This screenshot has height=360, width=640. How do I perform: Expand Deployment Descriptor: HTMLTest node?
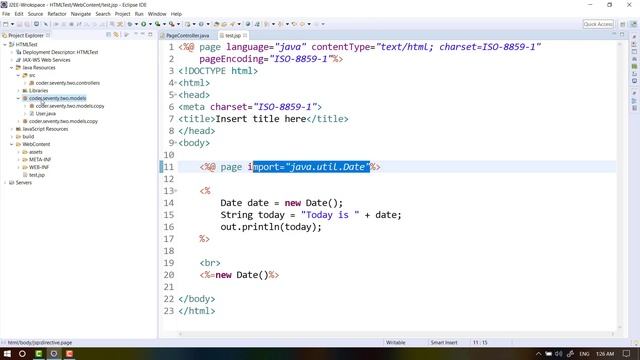coord(12,52)
